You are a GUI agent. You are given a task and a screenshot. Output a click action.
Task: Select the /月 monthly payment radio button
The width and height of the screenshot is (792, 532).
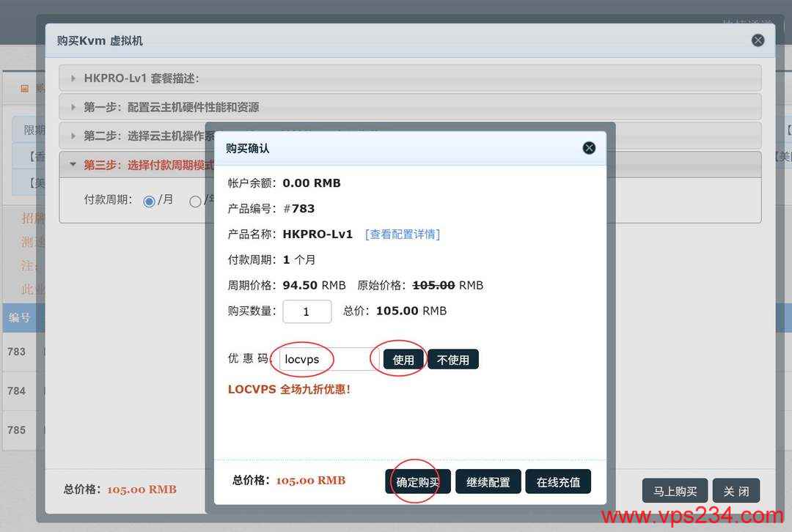pyautogui.click(x=150, y=200)
